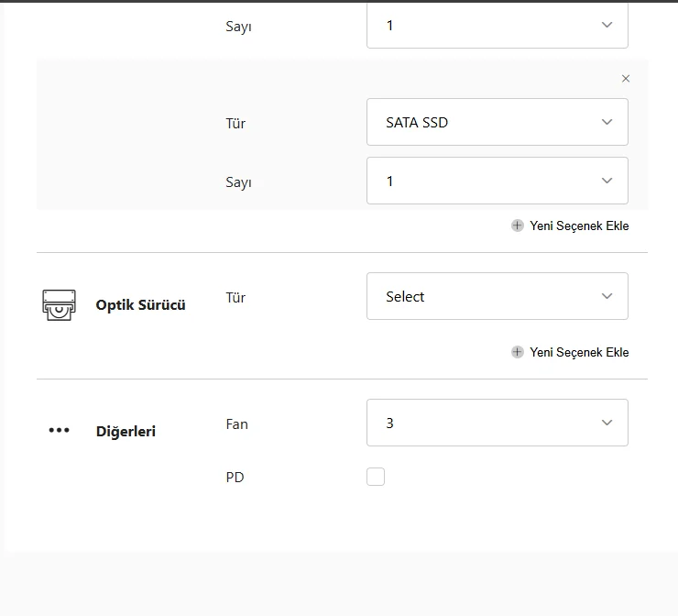Select the Optik Sürücü section heading

coord(140,305)
